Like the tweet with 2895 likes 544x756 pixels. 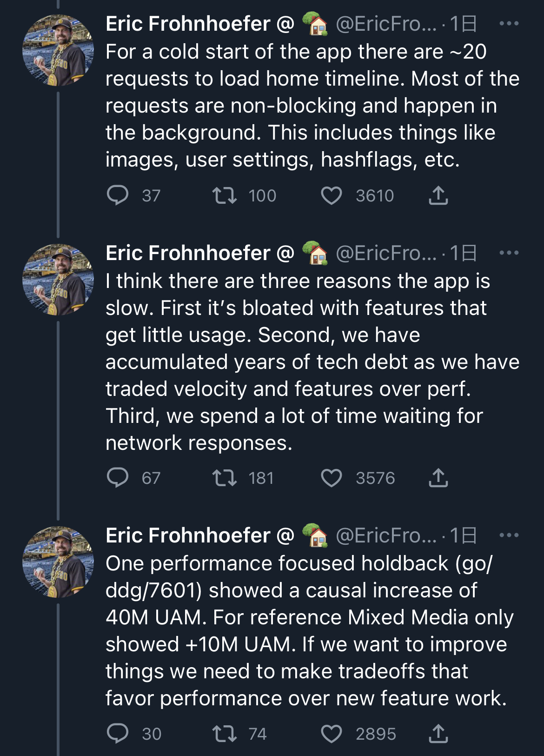332,734
